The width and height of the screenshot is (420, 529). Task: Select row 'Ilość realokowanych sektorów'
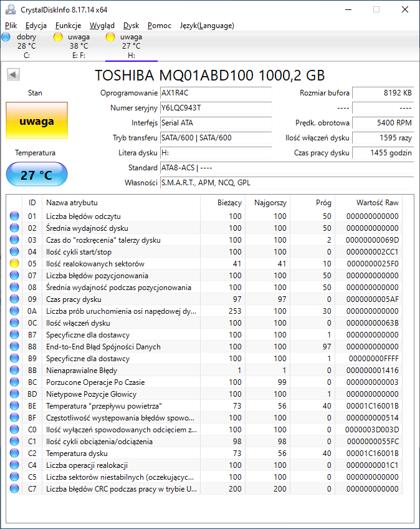coord(204,263)
